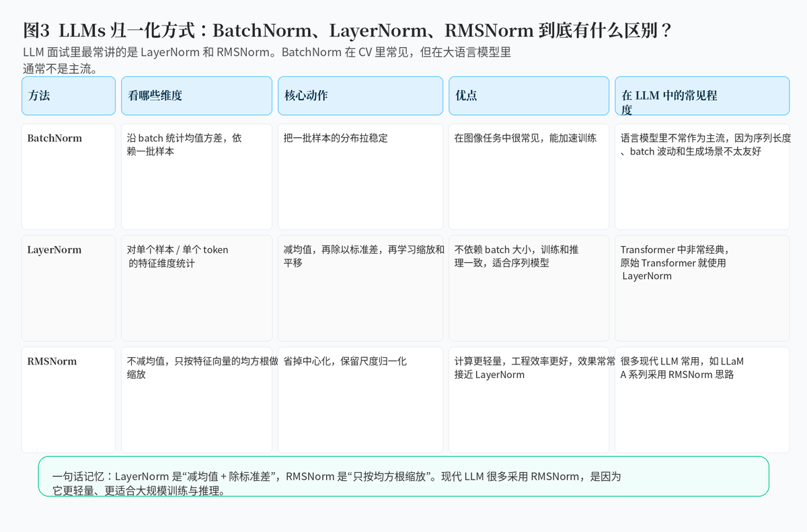Viewport: 807px width, 532px height.
Task: Select the 核心动作 column header
Action: tap(360, 96)
